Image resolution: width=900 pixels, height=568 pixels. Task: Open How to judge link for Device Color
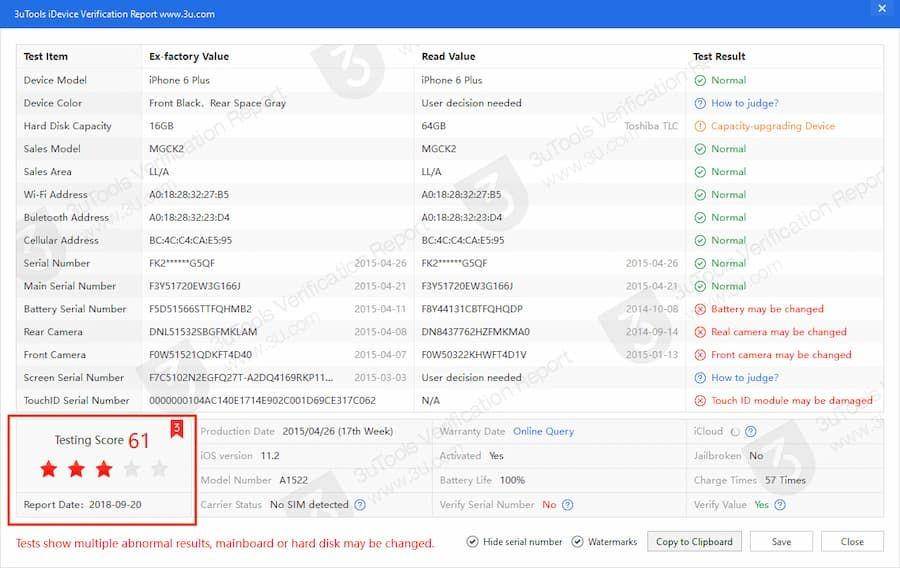pyautogui.click(x=744, y=103)
